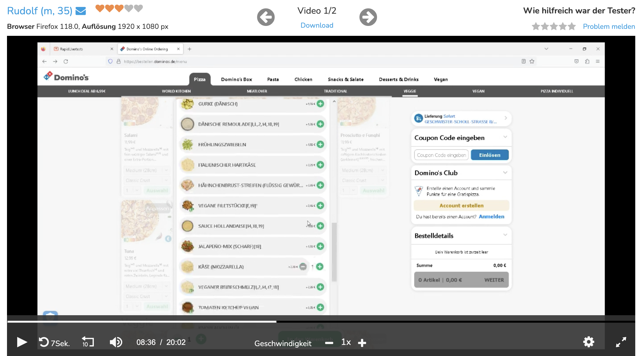Viewport: 644px width, 356px height.
Task: Select the VEGAN pizza subcategory
Action: pyautogui.click(x=478, y=91)
